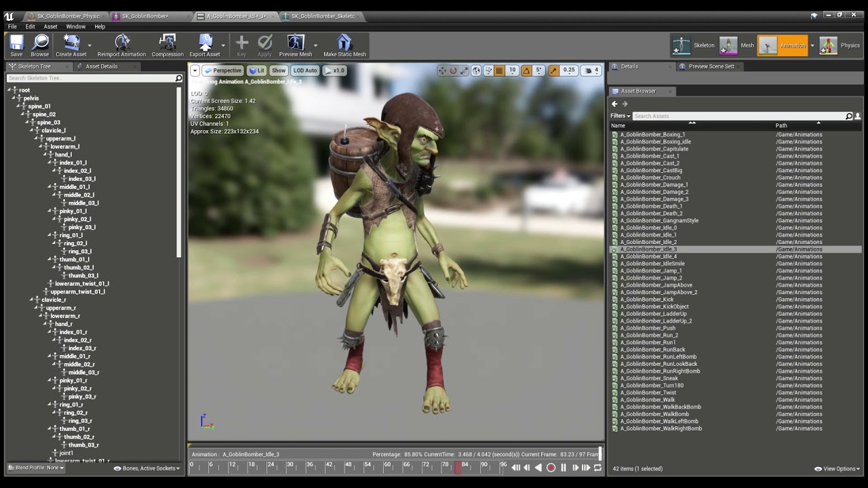Select the translate gizmo in viewport toolbar
The width and height of the screenshot is (868, 488).
tap(442, 70)
